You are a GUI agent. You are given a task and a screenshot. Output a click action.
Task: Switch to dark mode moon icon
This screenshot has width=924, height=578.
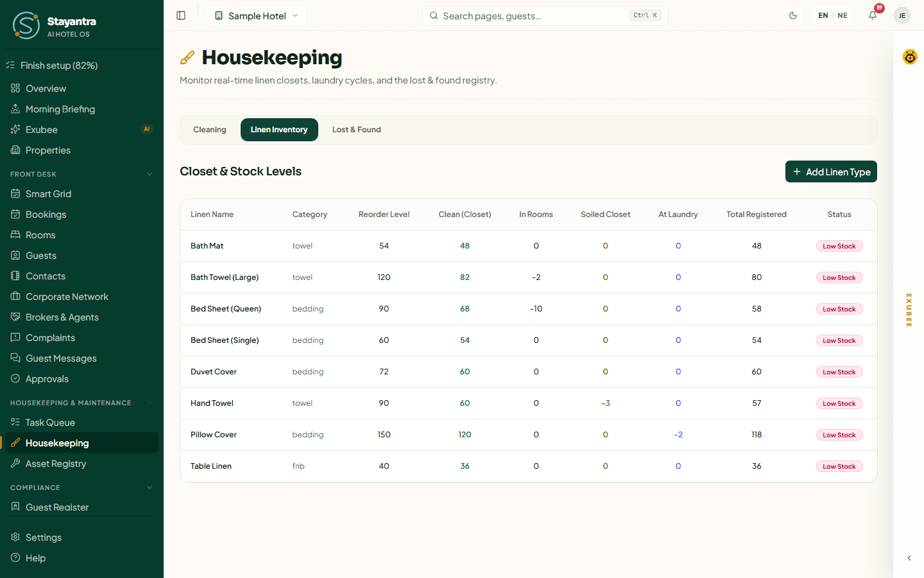[x=793, y=15]
